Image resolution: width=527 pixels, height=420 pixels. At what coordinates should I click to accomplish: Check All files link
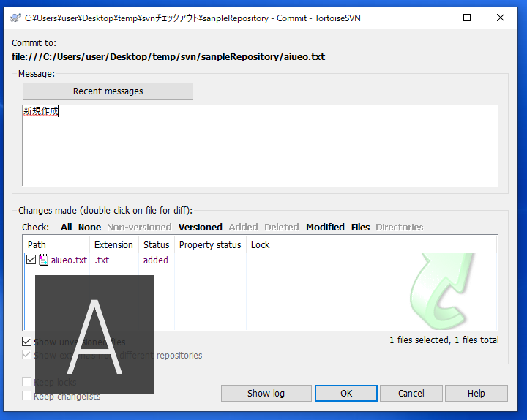[x=66, y=228]
